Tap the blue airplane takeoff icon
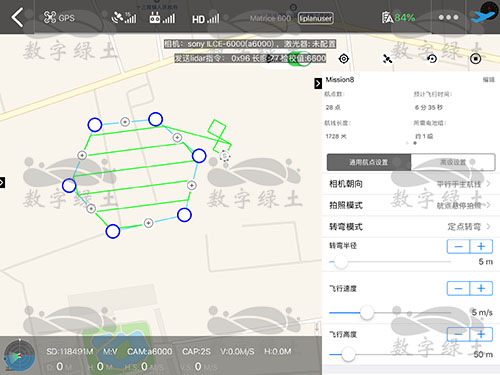The width and height of the screenshot is (500, 375). coord(483,16)
